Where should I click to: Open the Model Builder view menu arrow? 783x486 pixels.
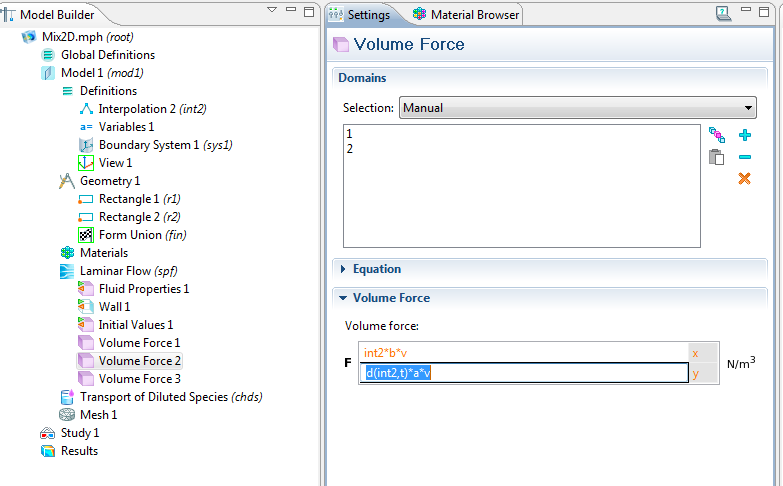tap(272, 11)
